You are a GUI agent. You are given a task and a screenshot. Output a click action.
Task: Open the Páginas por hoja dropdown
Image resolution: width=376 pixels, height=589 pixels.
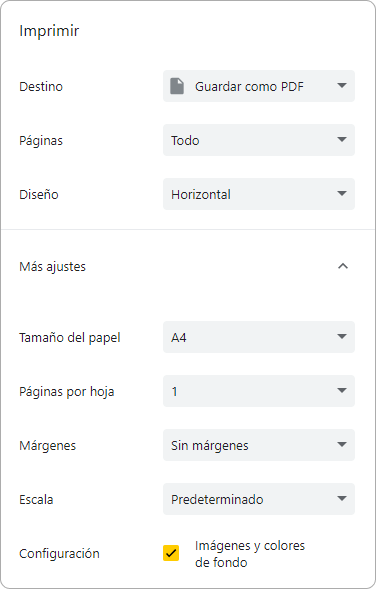(x=259, y=391)
